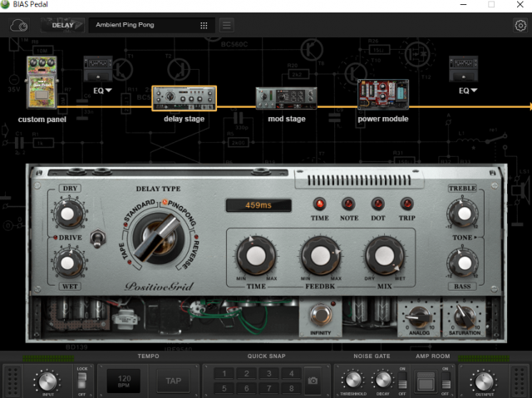Image resolution: width=532 pixels, height=398 pixels.
Task: Click the MIX knob
Action: (384, 256)
